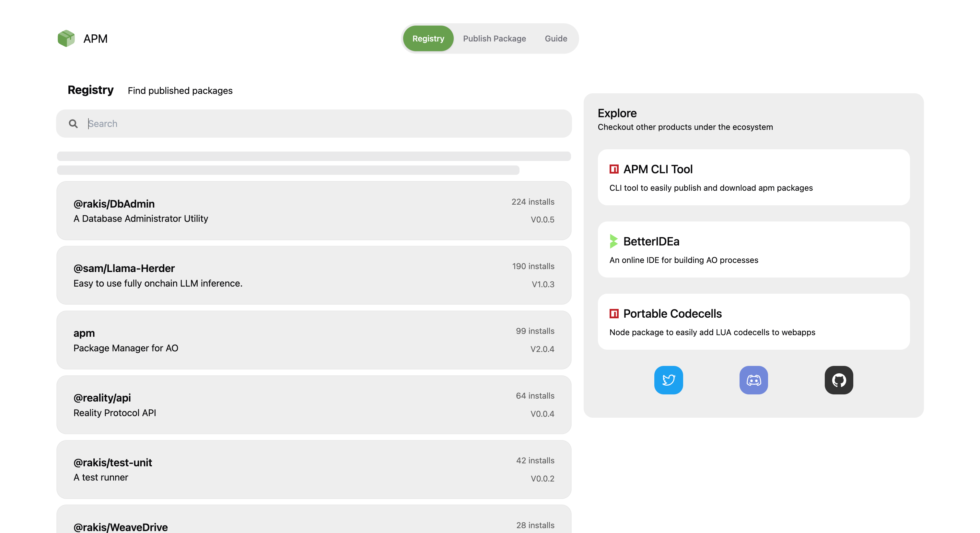This screenshot has width=980, height=533.
Task: Open the apm Package Manager card
Action: click(314, 340)
